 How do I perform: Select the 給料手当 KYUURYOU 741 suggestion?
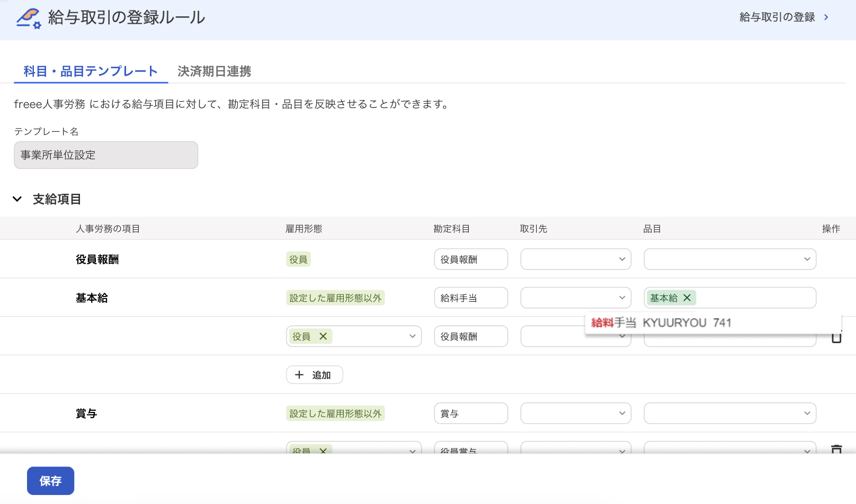[x=713, y=323]
